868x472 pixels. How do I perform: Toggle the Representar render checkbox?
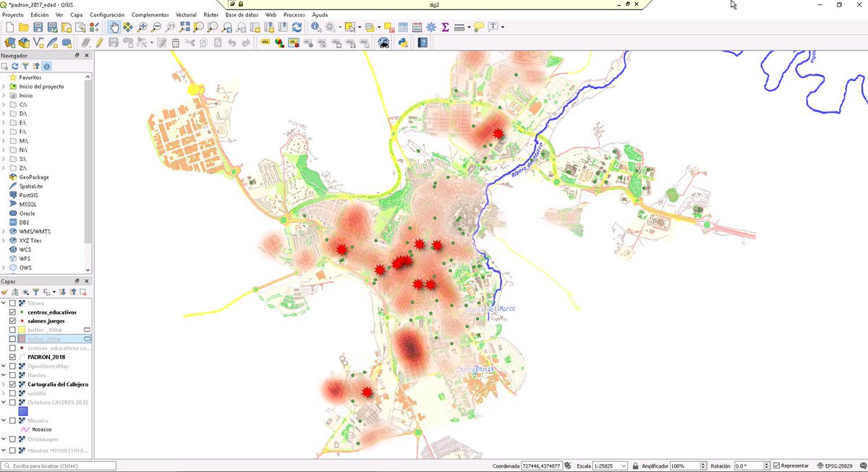tap(777, 465)
